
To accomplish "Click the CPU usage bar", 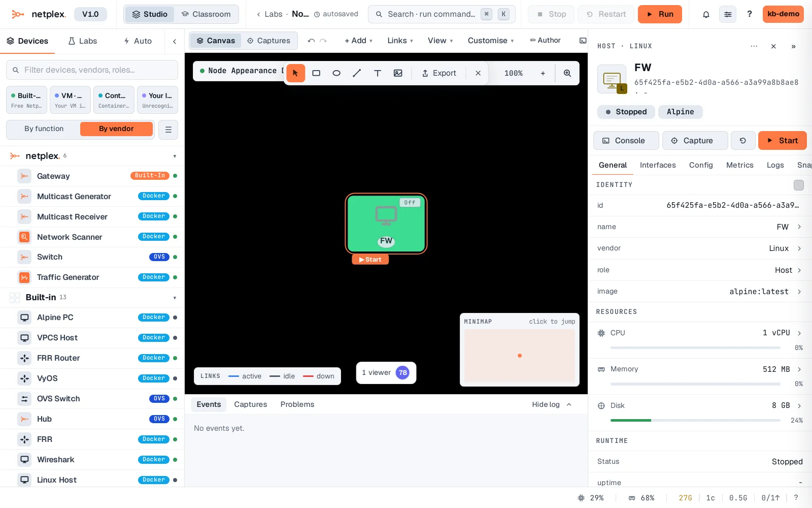I will [x=695, y=348].
